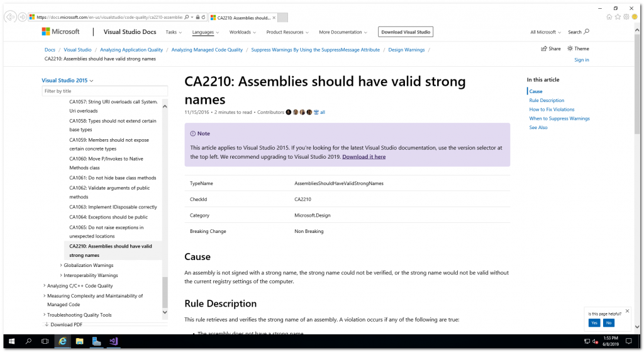Open CA1063: Implement IDisposable correctly

(x=113, y=207)
